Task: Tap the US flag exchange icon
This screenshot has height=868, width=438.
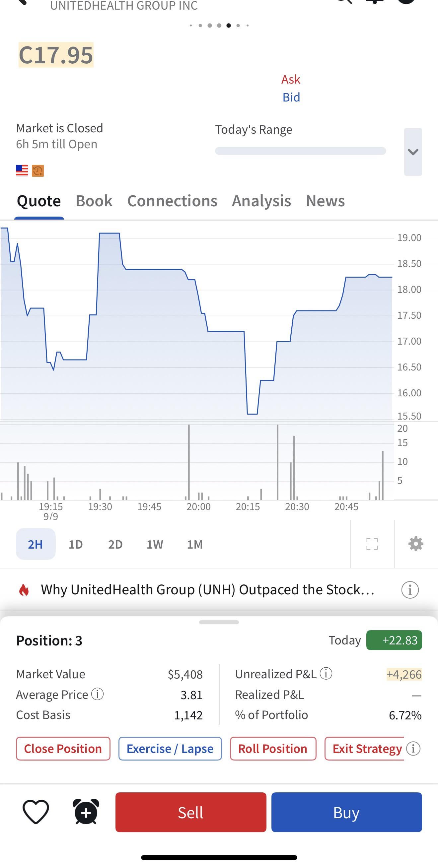Action: [22, 170]
